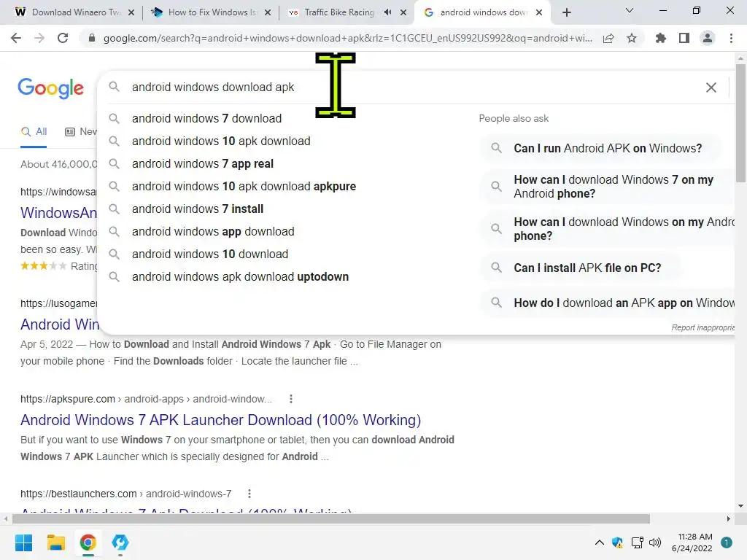Reload the current page

pos(63,38)
